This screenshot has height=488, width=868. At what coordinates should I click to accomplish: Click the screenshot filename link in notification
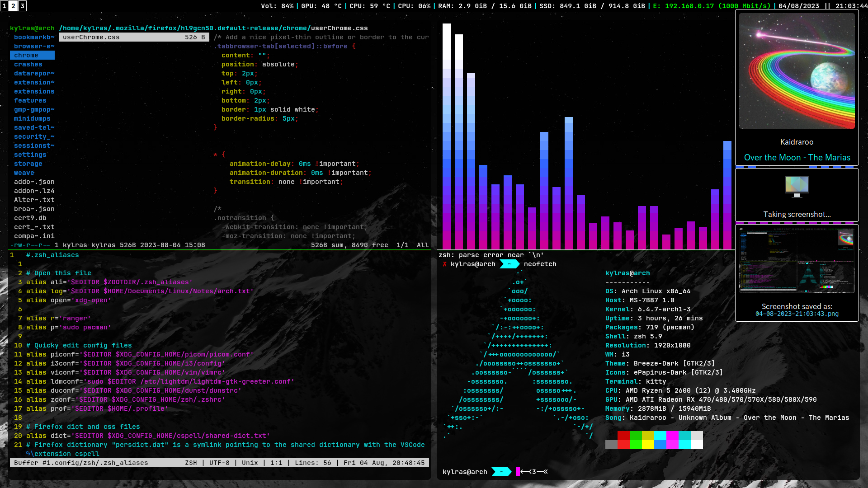click(797, 314)
